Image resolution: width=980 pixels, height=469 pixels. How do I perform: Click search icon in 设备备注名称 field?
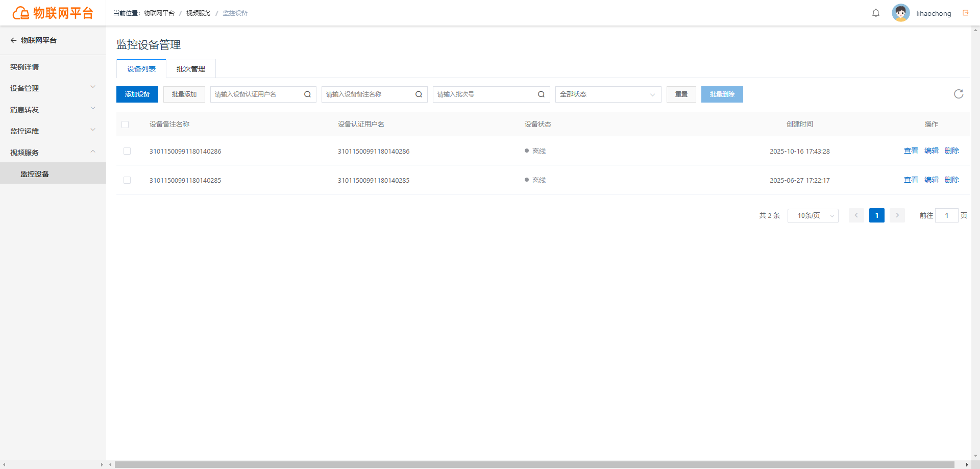(x=419, y=94)
